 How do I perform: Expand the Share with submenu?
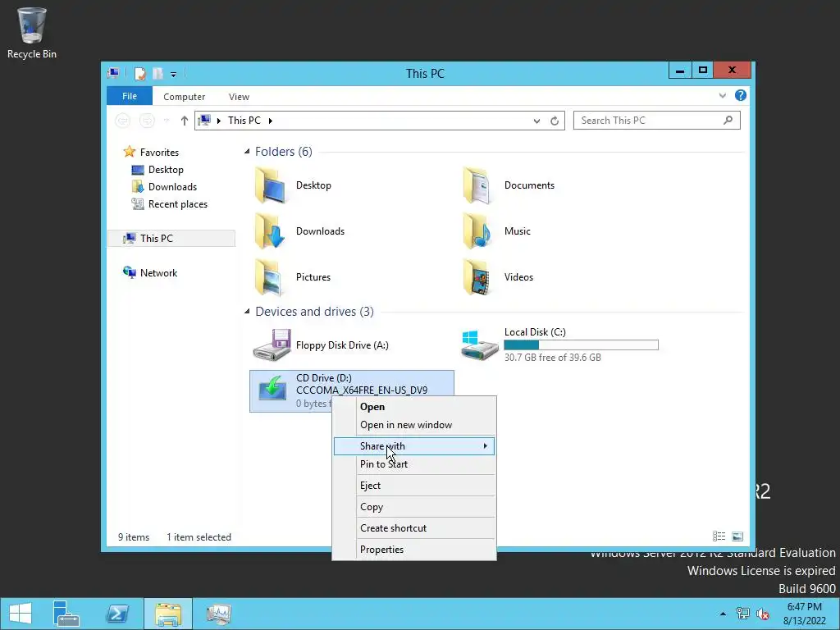pos(414,446)
